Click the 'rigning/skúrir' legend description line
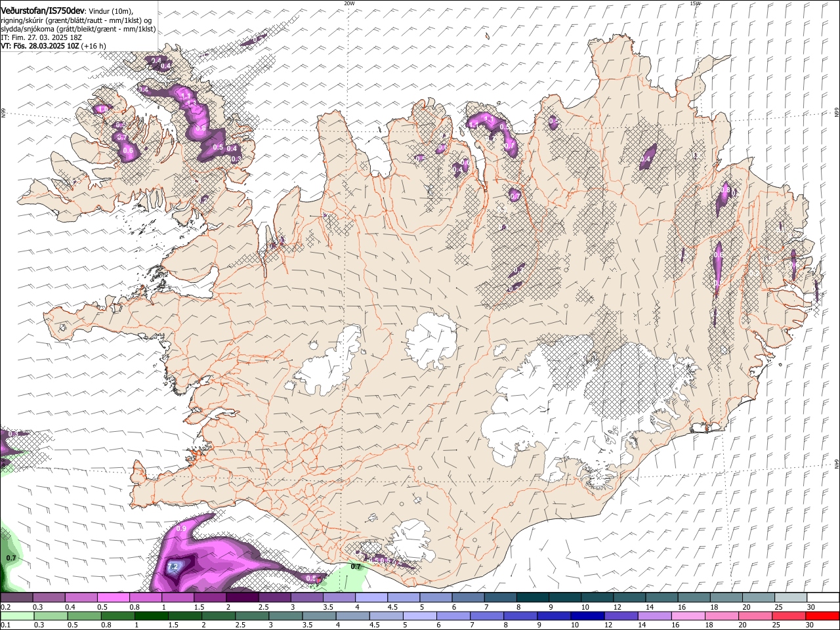 (76, 20)
